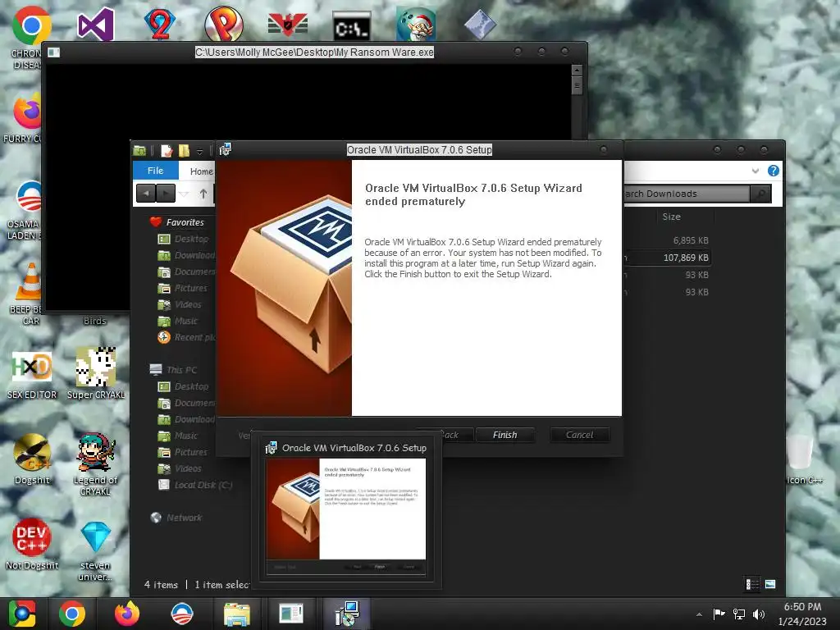Select the file row showing 6,895 KB
This screenshot has height=630, width=840.
[667, 240]
